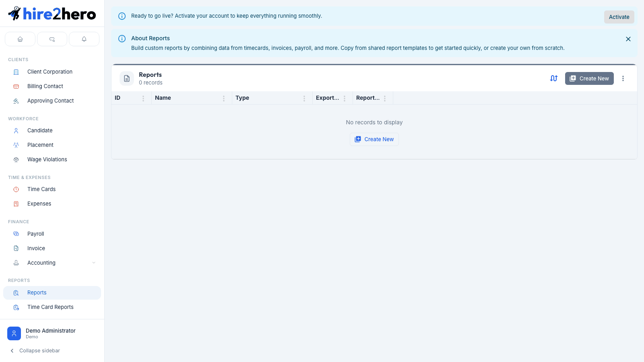Sort by the Name column header
Viewport: 644px width, 362px height.
click(163, 98)
